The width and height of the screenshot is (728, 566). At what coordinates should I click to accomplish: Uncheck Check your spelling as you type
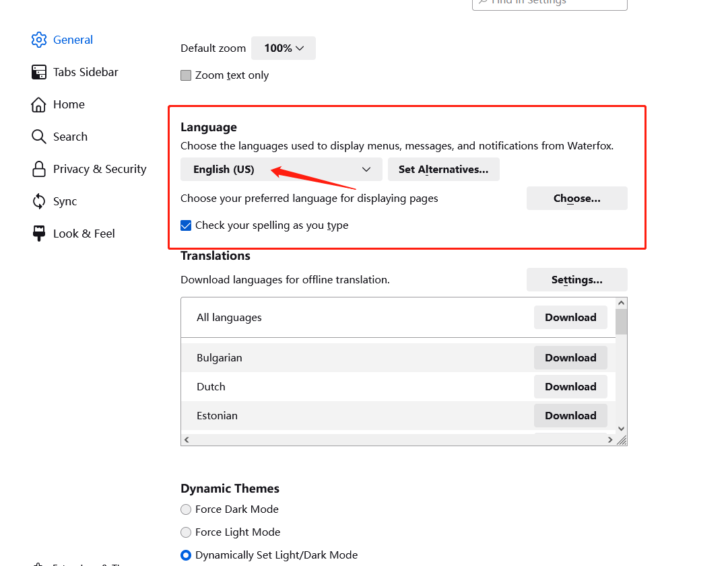186,225
